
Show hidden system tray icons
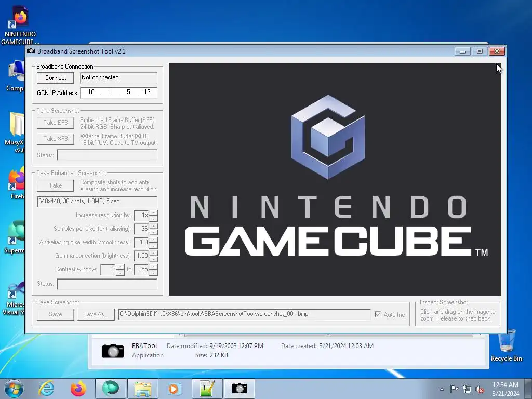point(442,389)
